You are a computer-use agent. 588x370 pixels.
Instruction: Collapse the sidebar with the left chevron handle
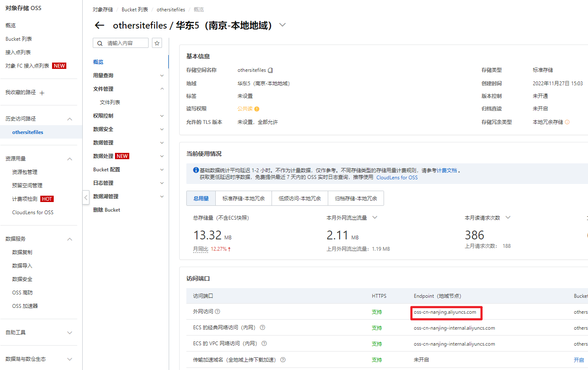coord(86,197)
